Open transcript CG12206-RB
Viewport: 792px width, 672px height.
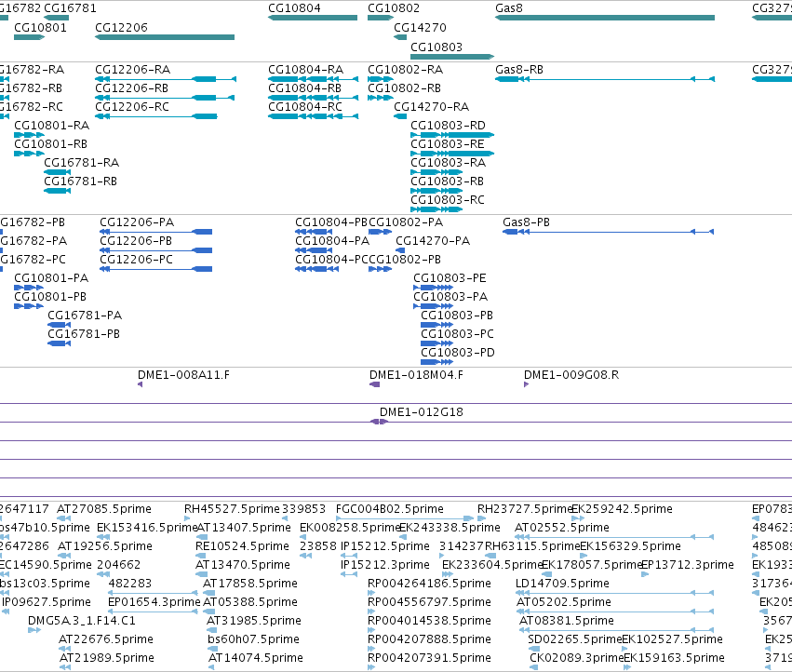coord(165,98)
